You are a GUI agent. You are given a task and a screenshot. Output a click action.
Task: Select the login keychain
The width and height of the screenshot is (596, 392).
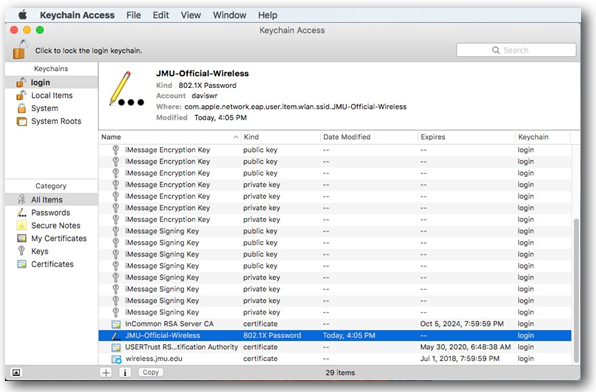51,83
